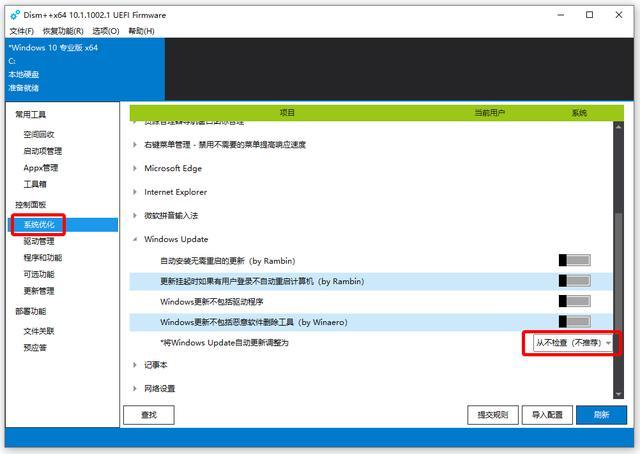
Task: Toggle 更新挂起时不自动重启计算机 switch
Action: (575, 281)
